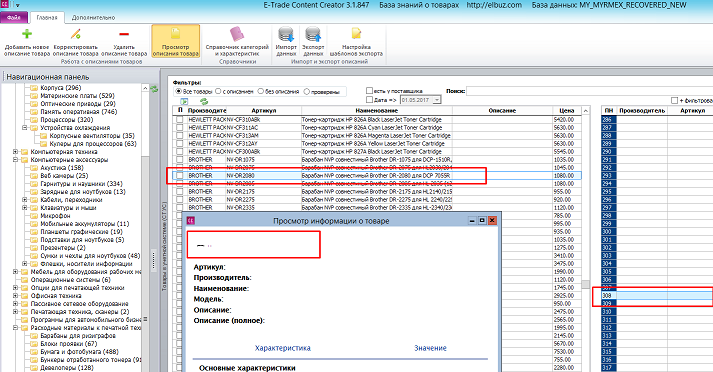This screenshot has height=372, width=713.
Task: Expand the 'Кабели, переходники' tree node
Action: point(25,200)
